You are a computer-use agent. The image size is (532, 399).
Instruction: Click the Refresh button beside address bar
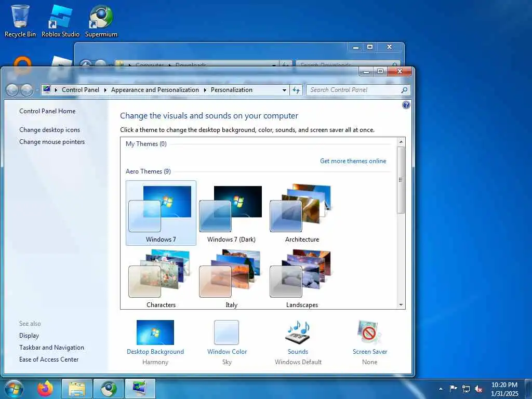point(296,90)
